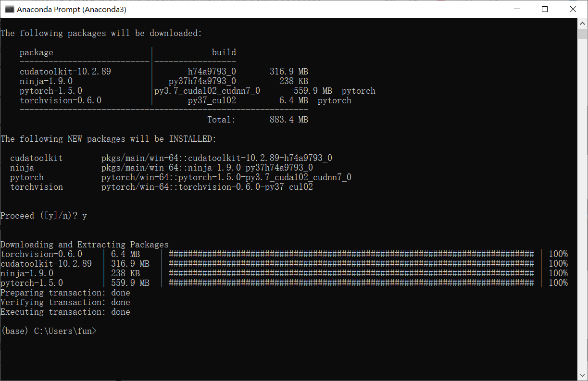Screen dimensions: 588x381
Task: Click the Anaconda Prompt title bar icon
Action: (x=9, y=9)
